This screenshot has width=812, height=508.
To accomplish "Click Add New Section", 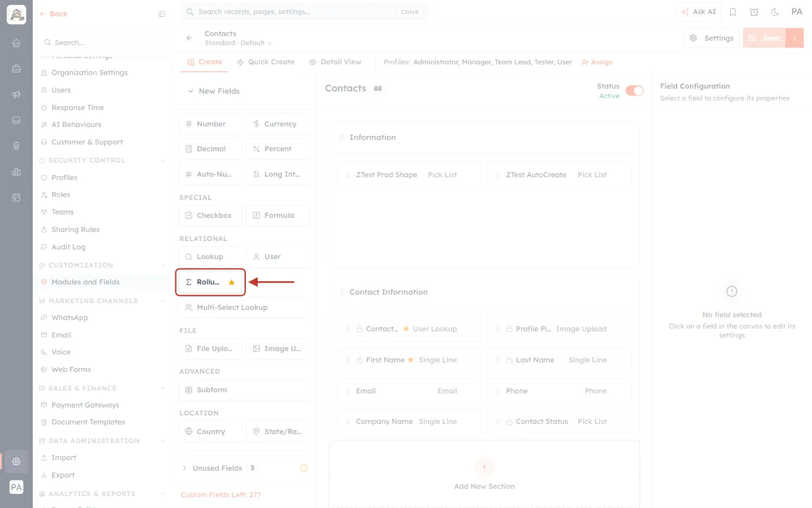I will [x=484, y=475].
